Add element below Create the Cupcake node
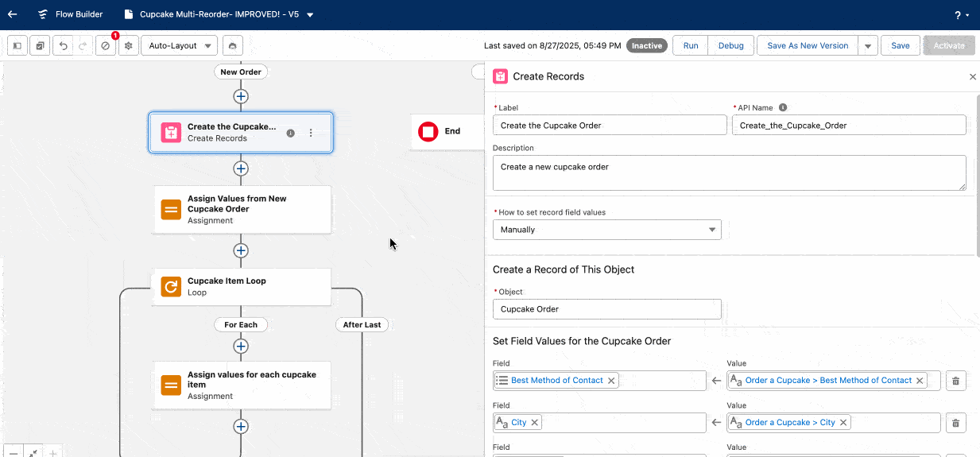Viewport: 980px width, 457px height. point(241,168)
